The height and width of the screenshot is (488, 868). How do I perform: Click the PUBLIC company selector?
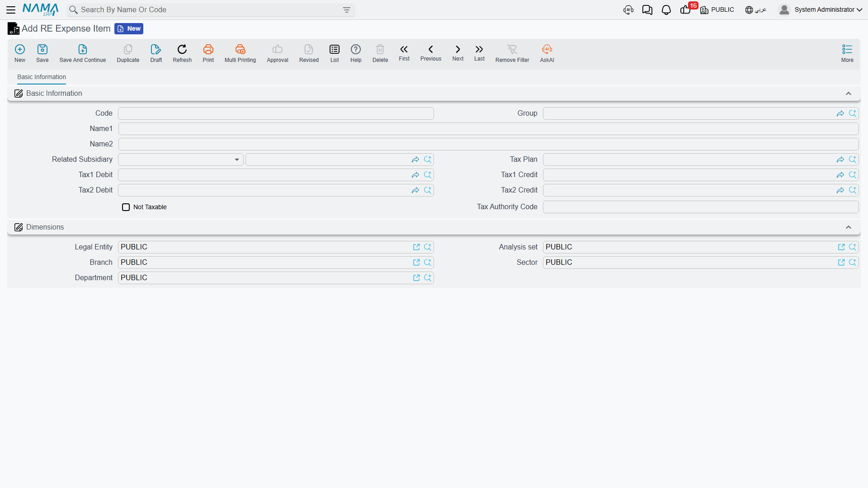pos(717,10)
